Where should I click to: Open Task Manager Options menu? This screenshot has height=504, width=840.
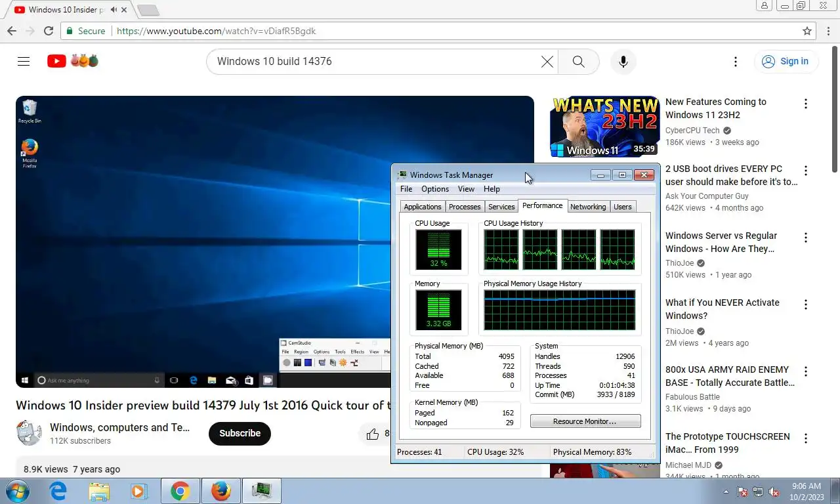pyautogui.click(x=435, y=189)
